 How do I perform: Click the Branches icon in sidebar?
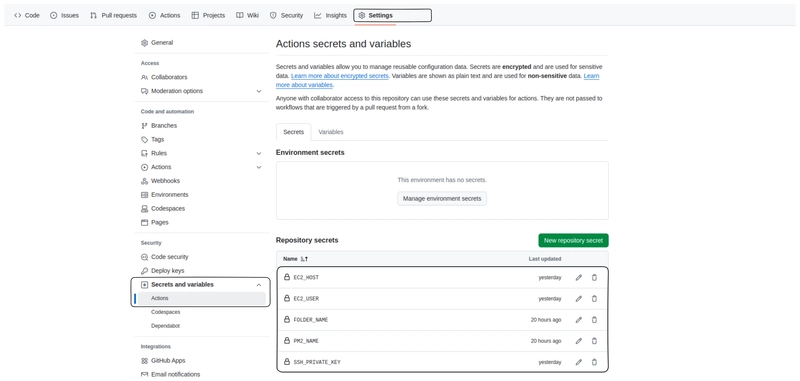[144, 125]
